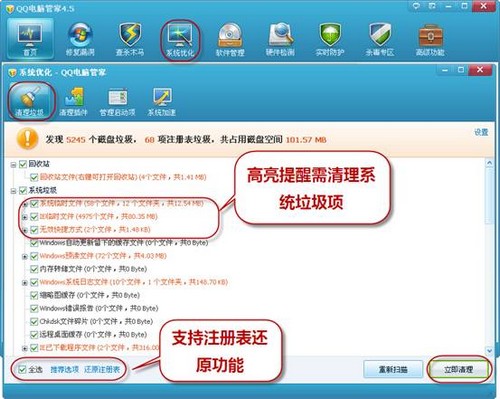Screen dimensions: 500x399
Task: Select the 系统优化 system optimization icon
Action: (x=180, y=40)
